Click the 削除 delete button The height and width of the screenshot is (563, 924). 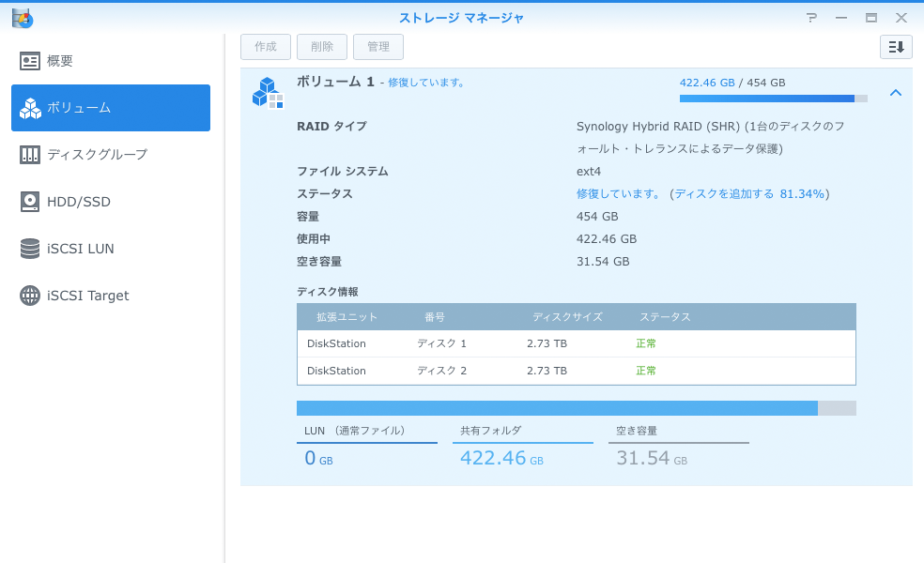(322, 47)
